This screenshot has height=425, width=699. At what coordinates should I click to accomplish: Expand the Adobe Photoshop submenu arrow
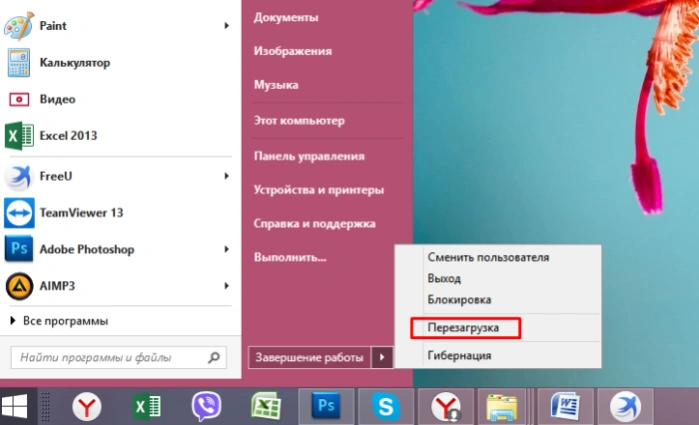(226, 249)
